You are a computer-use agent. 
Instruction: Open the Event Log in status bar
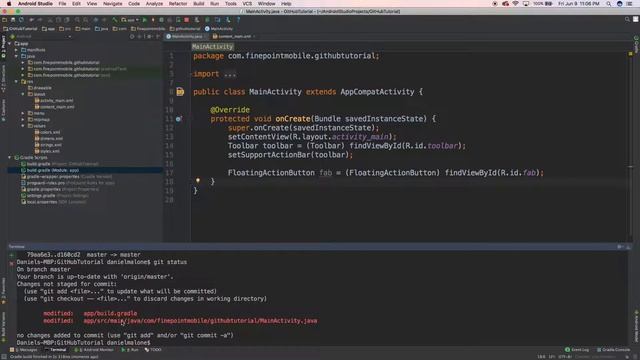point(577,350)
